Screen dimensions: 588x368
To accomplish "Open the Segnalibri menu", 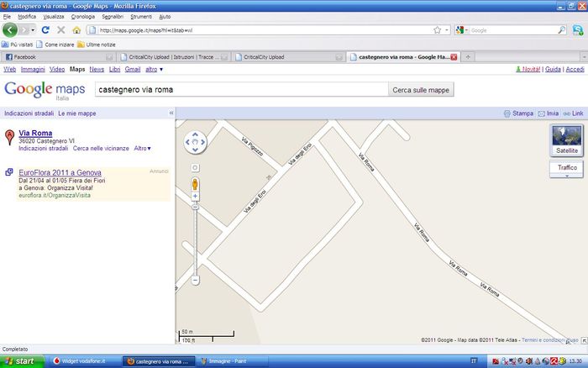I will [113, 17].
